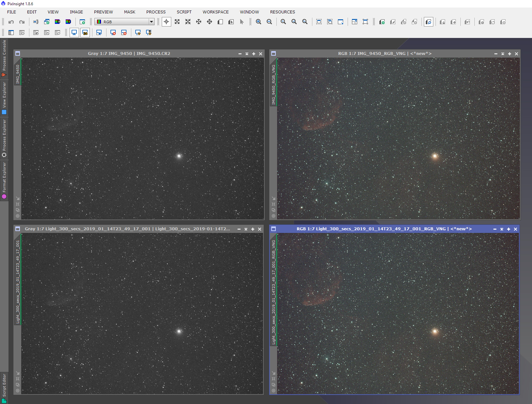Select the IMG_9450 vertical view tab
The width and height of the screenshot is (532, 404).
pyautogui.click(x=18, y=72)
